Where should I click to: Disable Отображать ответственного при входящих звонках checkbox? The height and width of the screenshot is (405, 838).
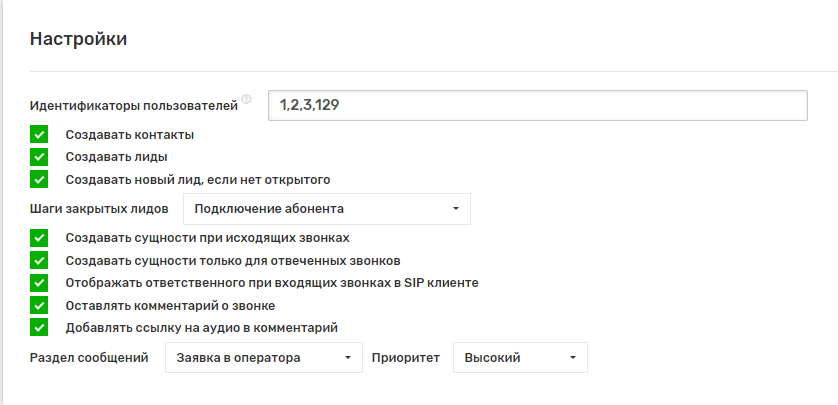point(39,283)
